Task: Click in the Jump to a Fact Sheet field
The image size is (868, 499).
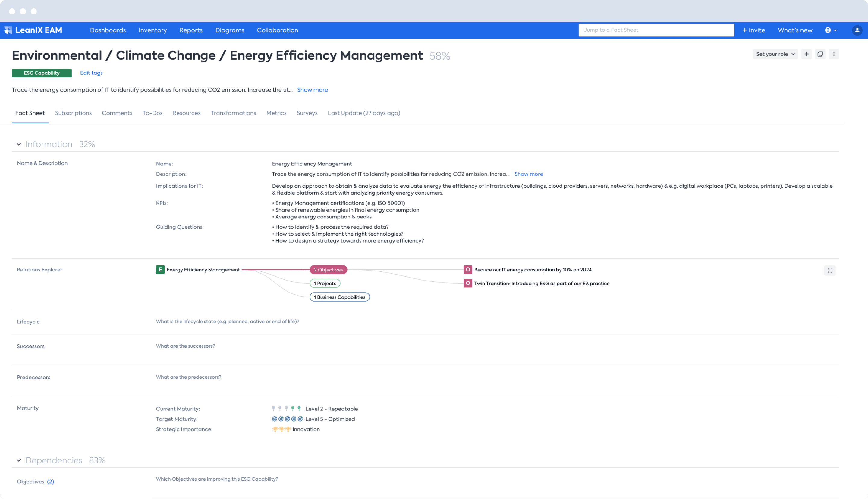Action: pos(656,30)
